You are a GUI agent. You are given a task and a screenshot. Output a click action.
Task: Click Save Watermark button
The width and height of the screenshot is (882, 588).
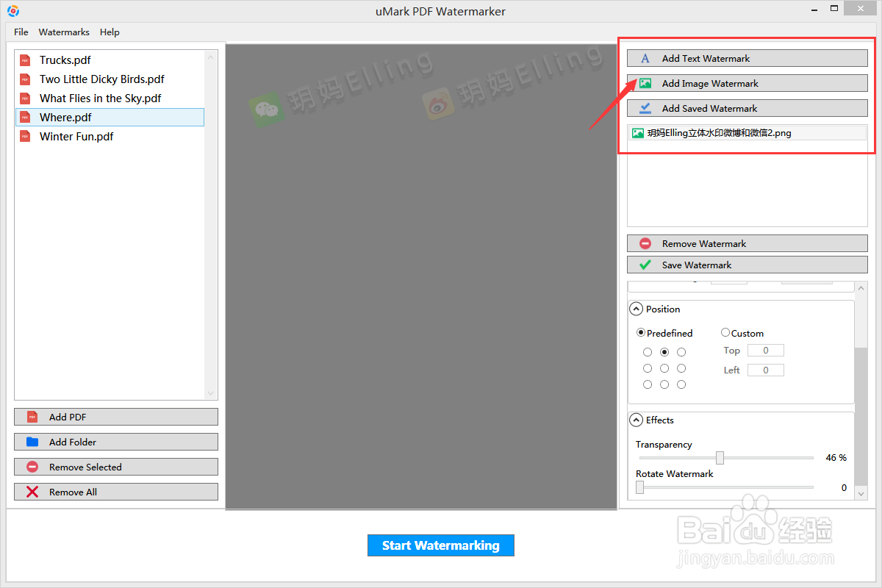[747, 265]
